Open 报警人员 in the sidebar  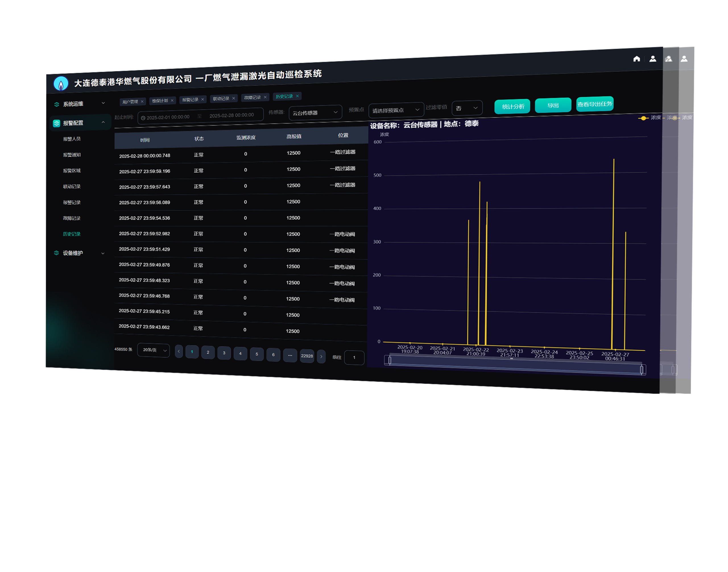click(x=72, y=139)
